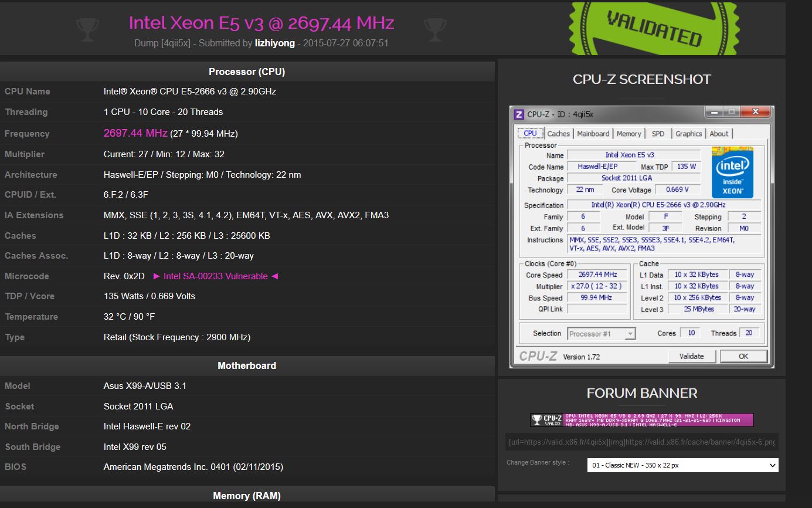The height and width of the screenshot is (508, 812).
Task: Click the trophy icon left of the title
Action: pyautogui.click(x=87, y=29)
